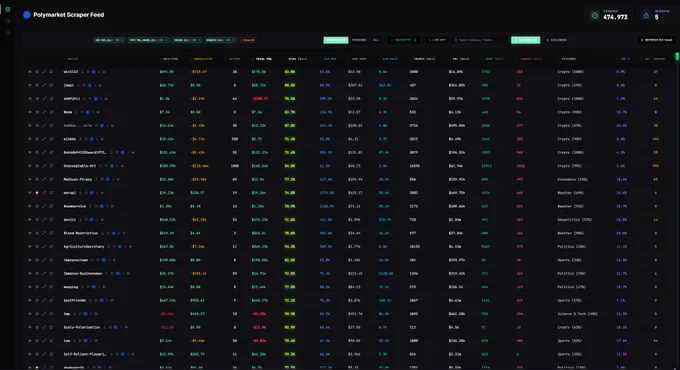Click blue badge icon beside bestfriends
Viewport: 680px width, 370px height.
[101, 300]
